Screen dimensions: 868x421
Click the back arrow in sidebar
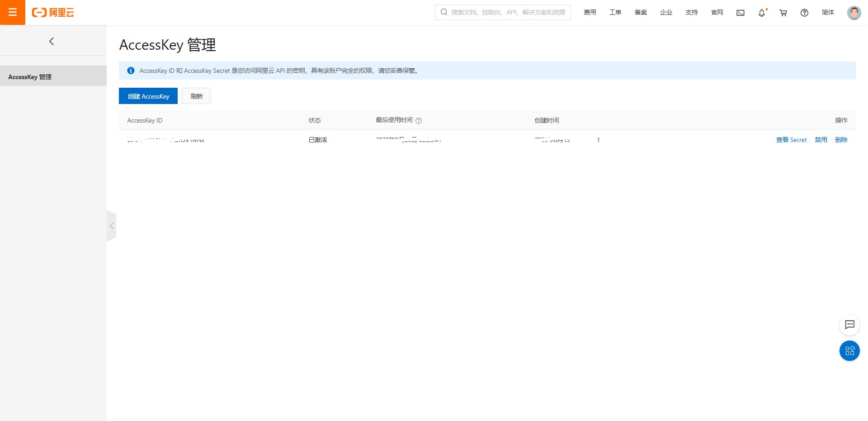pyautogui.click(x=52, y=41)
